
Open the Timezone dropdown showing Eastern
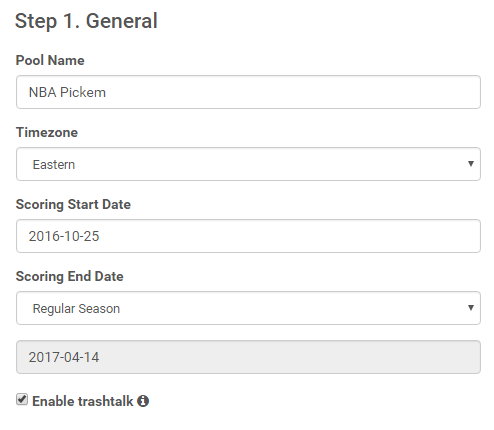[248, 164]
